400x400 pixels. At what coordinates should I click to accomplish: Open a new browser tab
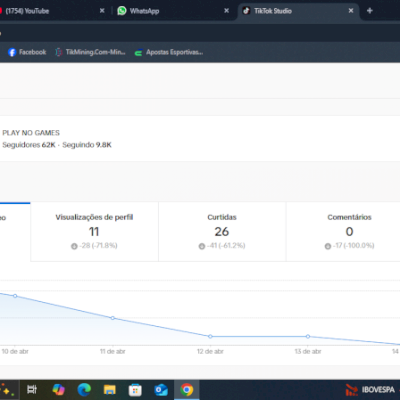point(370,11)
